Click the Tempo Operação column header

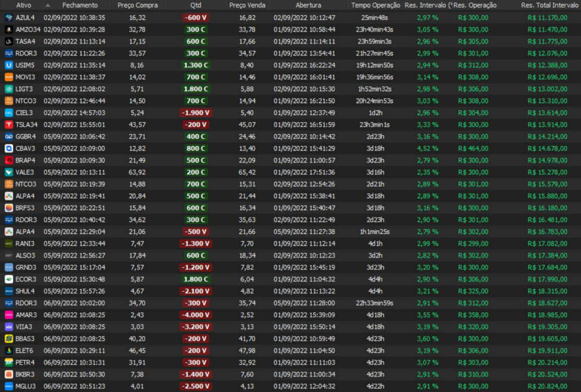[x=375, y=5]
